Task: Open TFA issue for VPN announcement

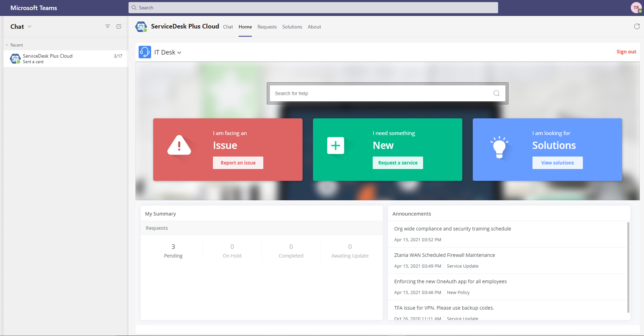Action: (x=444, y=308)
